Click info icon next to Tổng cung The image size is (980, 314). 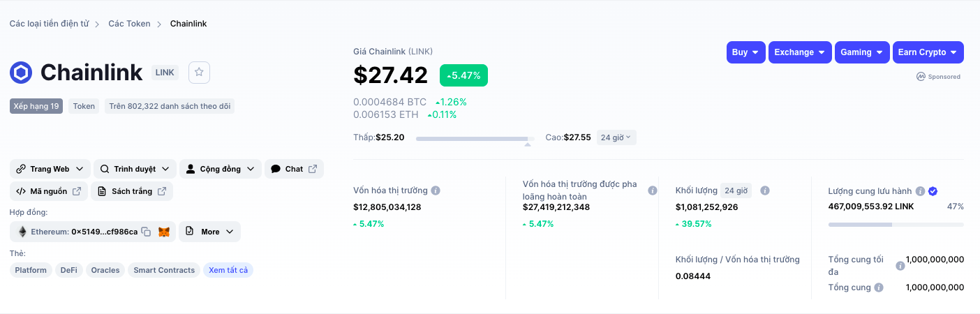[879, 287]
